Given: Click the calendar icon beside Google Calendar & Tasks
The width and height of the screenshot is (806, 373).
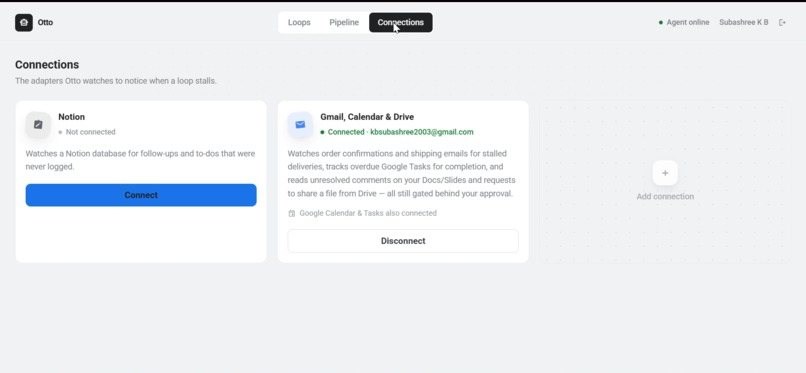Looking at the screenshot, I should (x=291, y=213).
